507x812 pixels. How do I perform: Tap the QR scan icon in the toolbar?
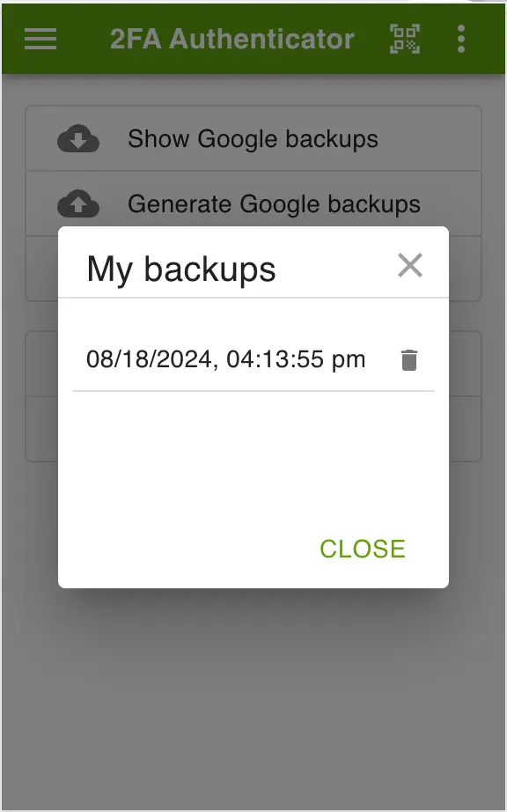tap(403, 39)
